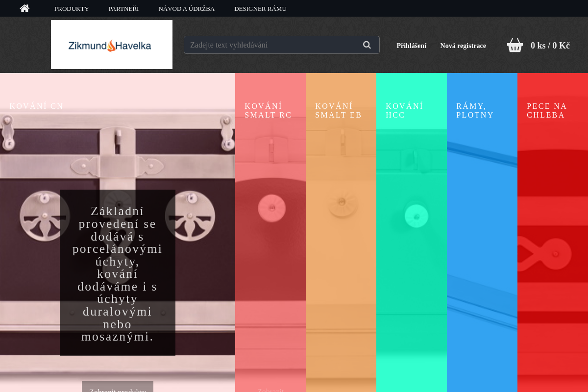Open the Nová registrace link
Screen dimensions: 588x392
point(463,46)
